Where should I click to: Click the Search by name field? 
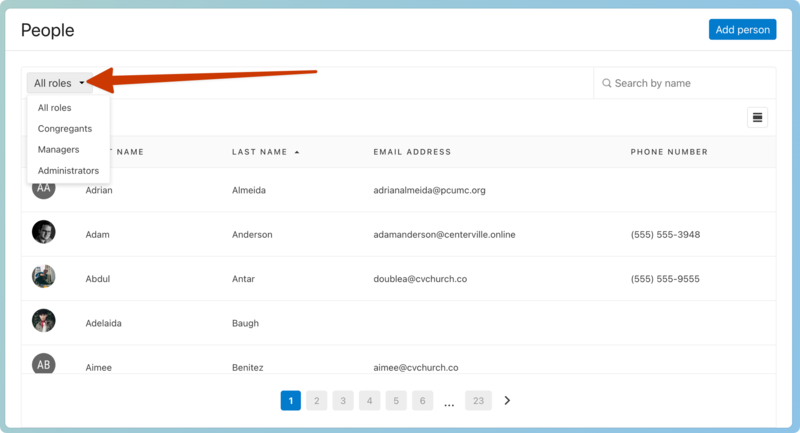coord(690,83)
